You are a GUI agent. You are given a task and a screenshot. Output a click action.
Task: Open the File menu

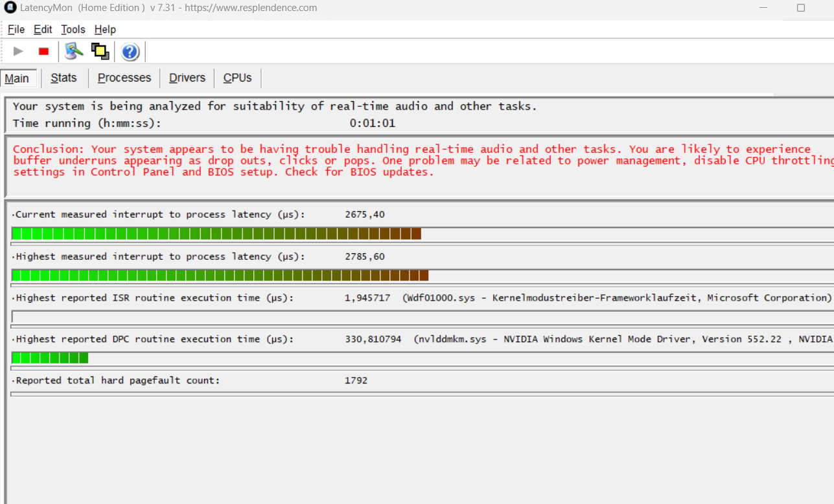(16, 29)
